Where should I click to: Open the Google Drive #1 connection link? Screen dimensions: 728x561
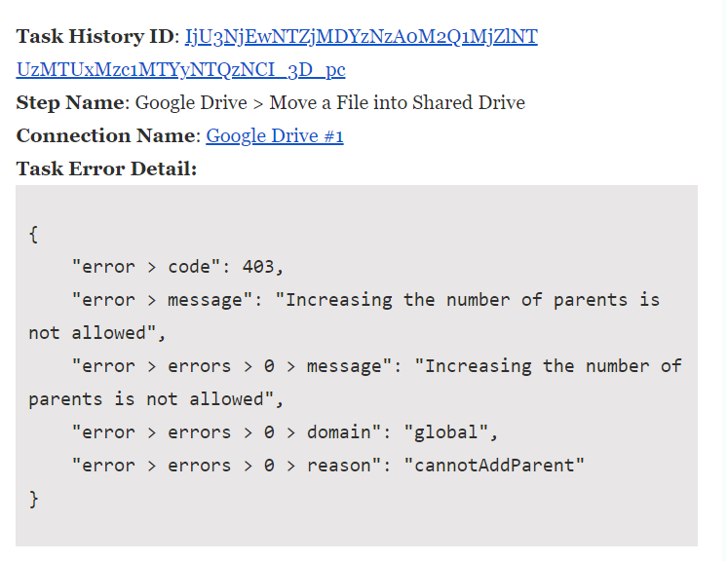pyautogui.click(x=275, y=136)
